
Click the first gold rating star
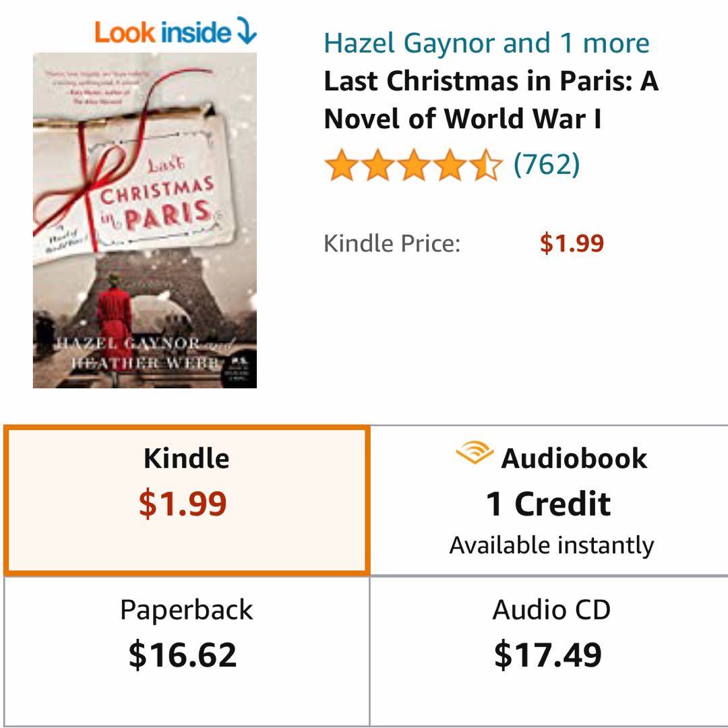click(x=342, y=165)
